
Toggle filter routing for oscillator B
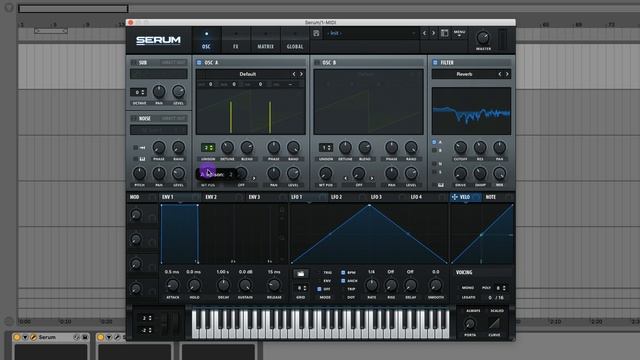(x=434, y=150)
